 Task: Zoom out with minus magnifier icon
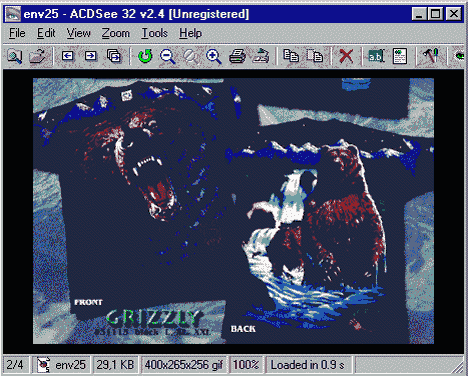click(x=168, y=56)
